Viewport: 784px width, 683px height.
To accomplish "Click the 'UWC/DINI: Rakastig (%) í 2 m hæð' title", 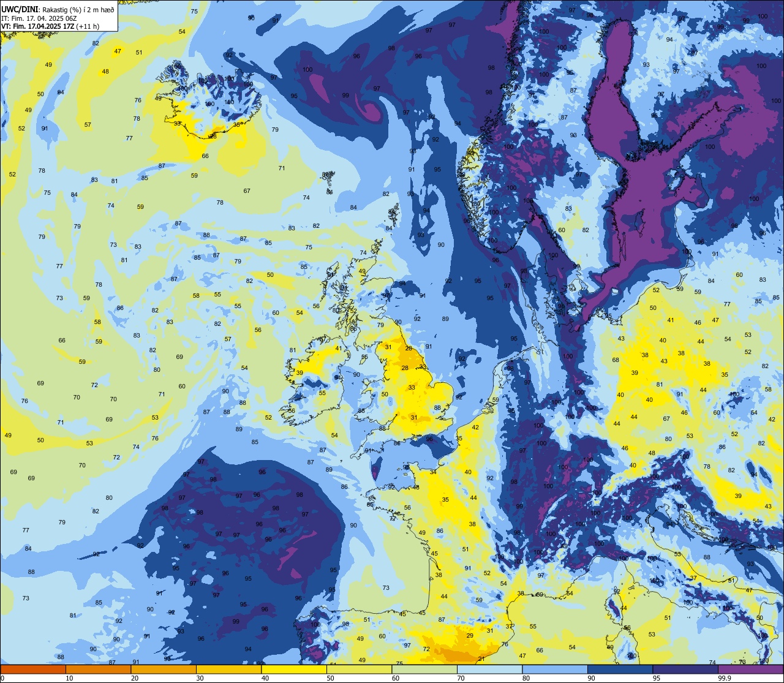I will 58,9.
